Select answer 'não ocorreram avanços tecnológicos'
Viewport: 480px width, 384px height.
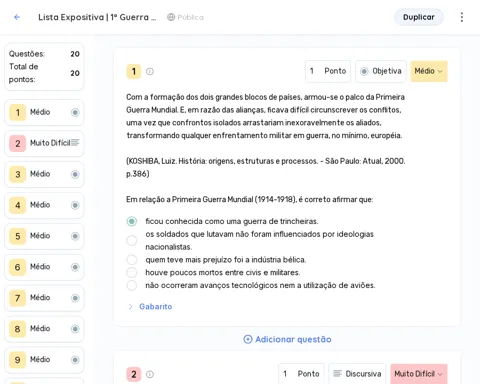(x=132, y=285)
